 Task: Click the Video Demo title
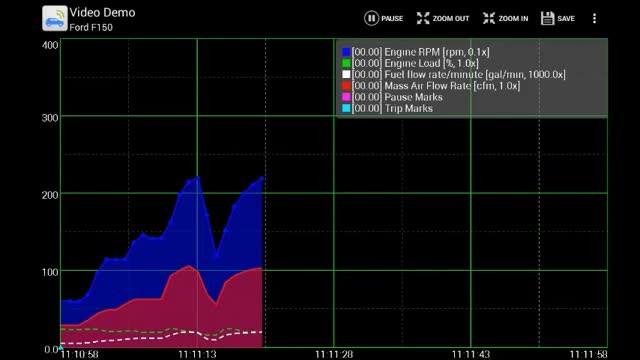(x=102, y=13)
